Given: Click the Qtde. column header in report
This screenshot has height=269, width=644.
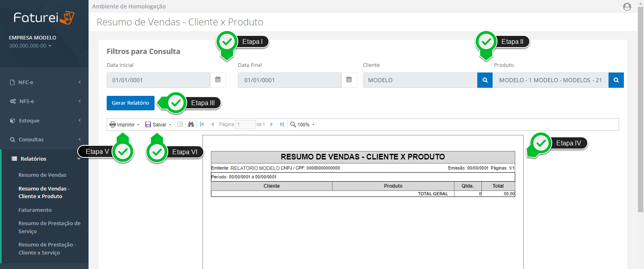Looking at the screenshot, I should pyautogui.click(x=468, y=186).
